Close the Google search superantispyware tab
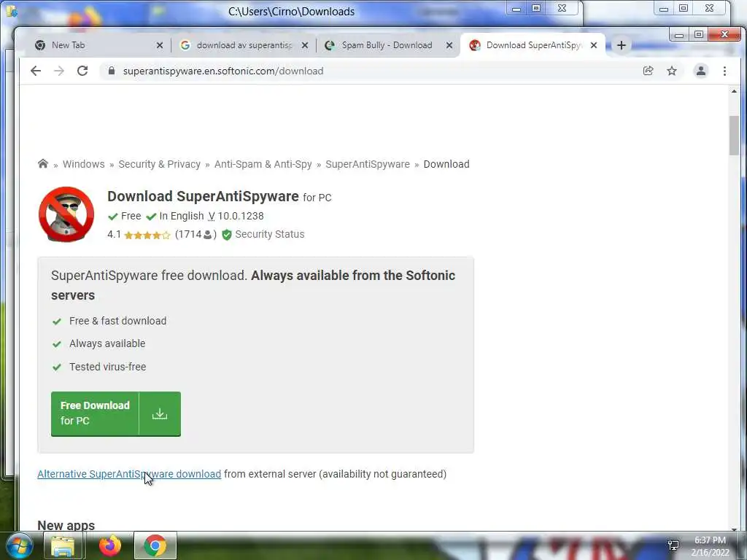 click(x=305, y=45)
